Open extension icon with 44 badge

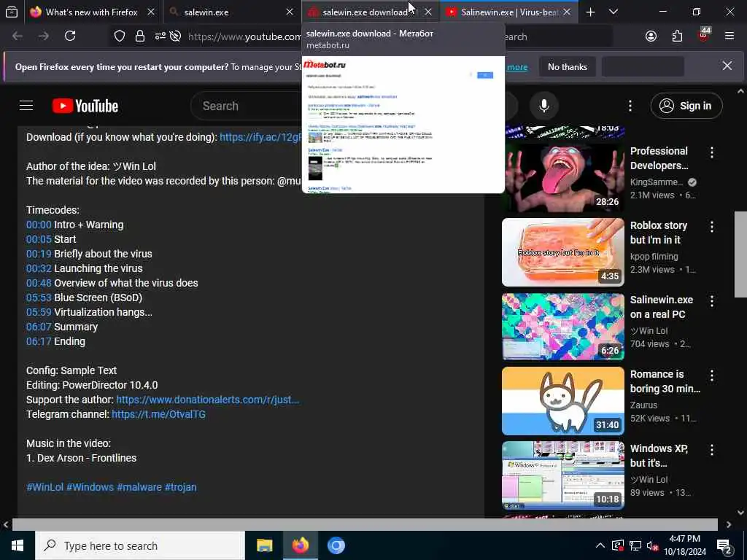704,35
